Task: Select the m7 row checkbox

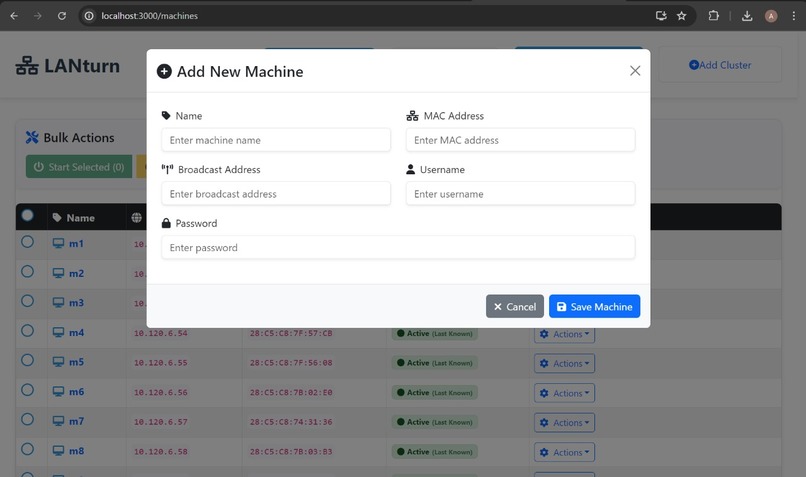Action: [28, 419]
